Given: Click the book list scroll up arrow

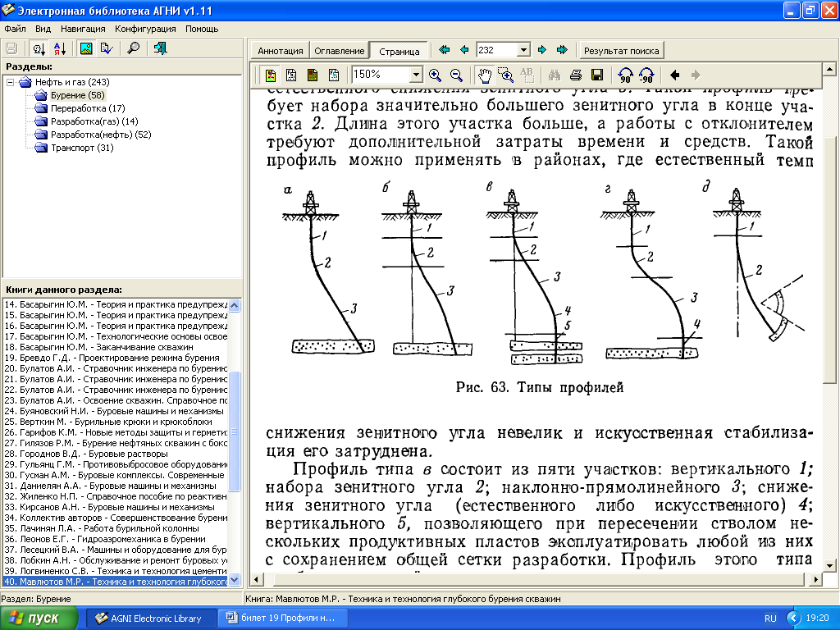Looking at the screenshot, I should click(x=234, y=305).
